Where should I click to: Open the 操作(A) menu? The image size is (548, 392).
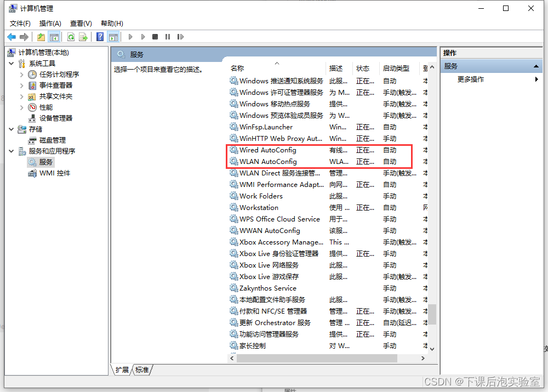coord(50,24)
